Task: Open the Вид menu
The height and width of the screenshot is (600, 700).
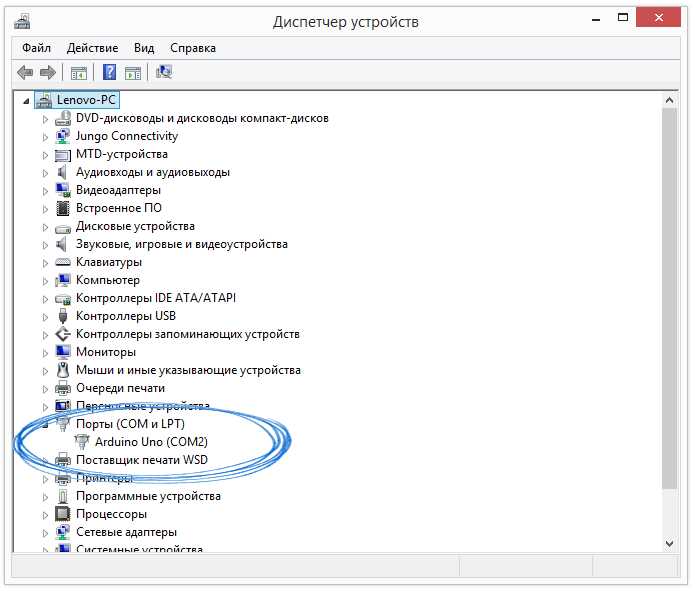Action: tap(144, 48)
